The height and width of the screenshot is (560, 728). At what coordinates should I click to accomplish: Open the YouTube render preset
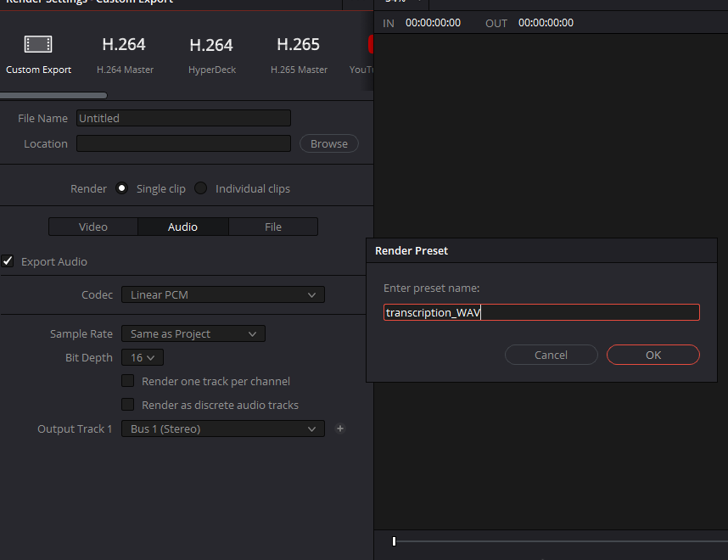(367, 51)
